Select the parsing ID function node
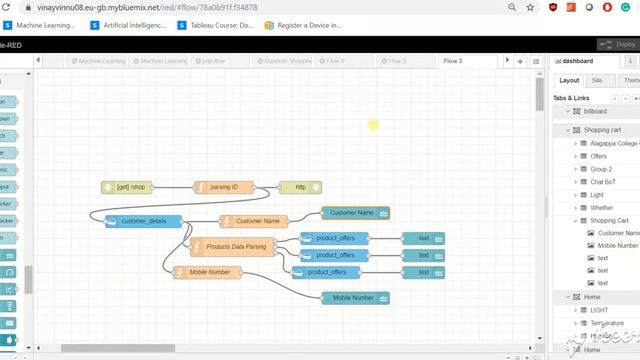 [224, 187]
